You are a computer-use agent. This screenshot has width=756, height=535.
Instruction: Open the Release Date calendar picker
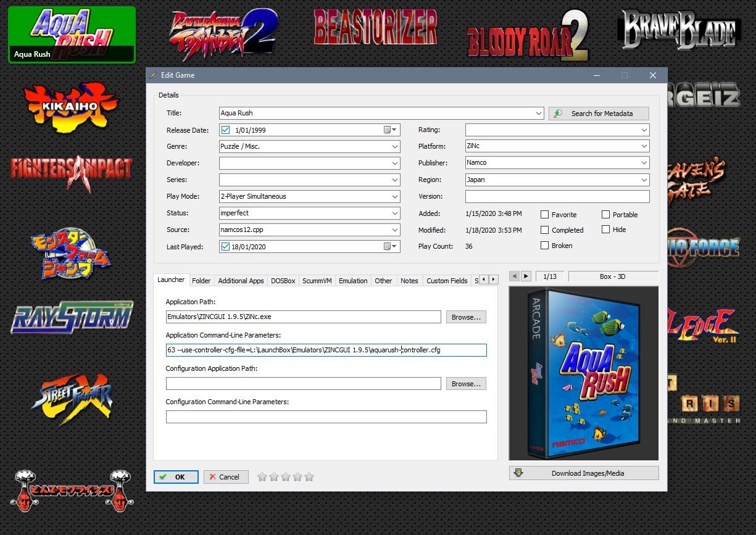point(391,130)
